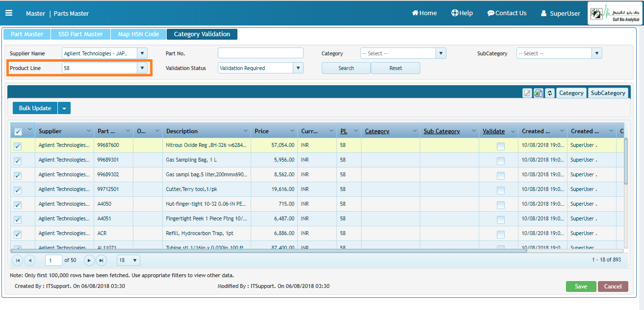644x310 pixels.
Task: Export grid using the Excel icon
Action: [x=539, y=93]
